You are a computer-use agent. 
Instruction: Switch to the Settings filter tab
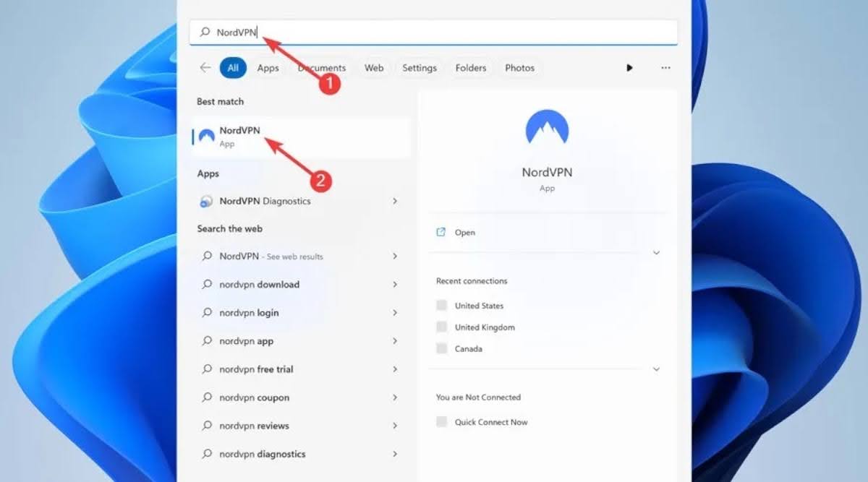420,68
